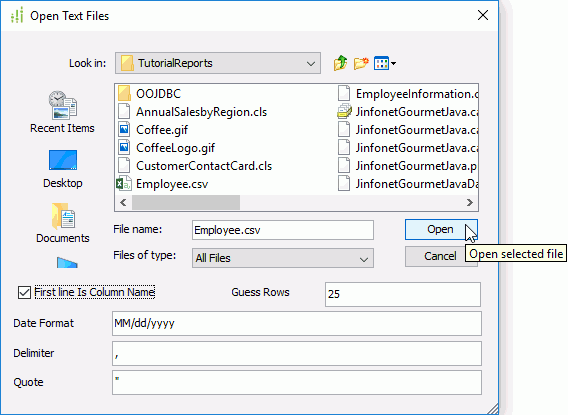Click file list horizontal scrollbar thumb

(x=186, y=202)
